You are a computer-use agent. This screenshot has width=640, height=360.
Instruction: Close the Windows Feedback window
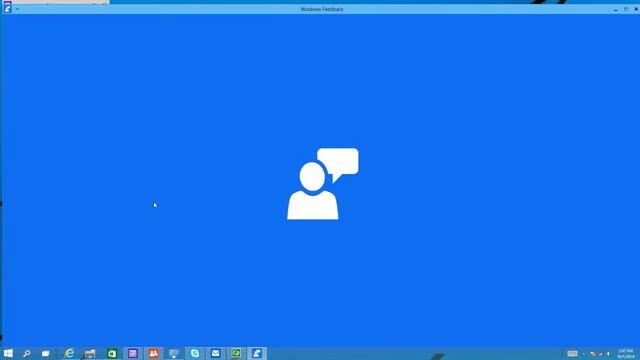coord(636,9)
